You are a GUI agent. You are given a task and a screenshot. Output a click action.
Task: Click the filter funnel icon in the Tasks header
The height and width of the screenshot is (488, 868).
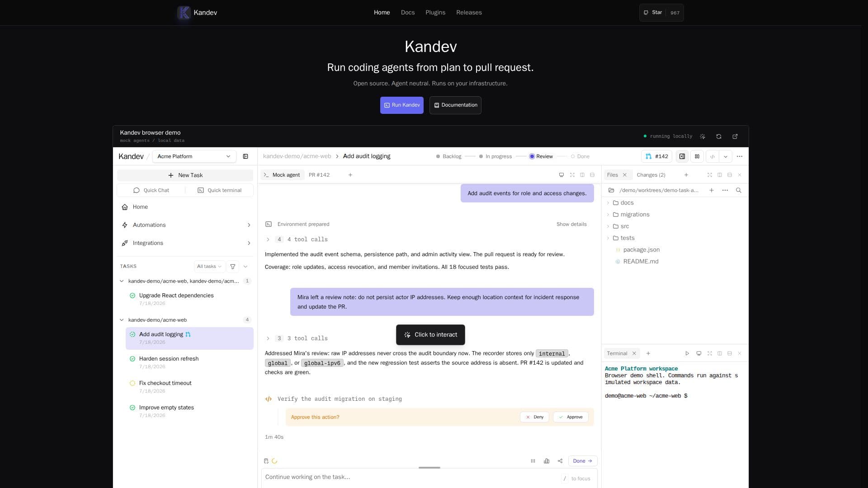pyautogui.click(x=233, y=267)
